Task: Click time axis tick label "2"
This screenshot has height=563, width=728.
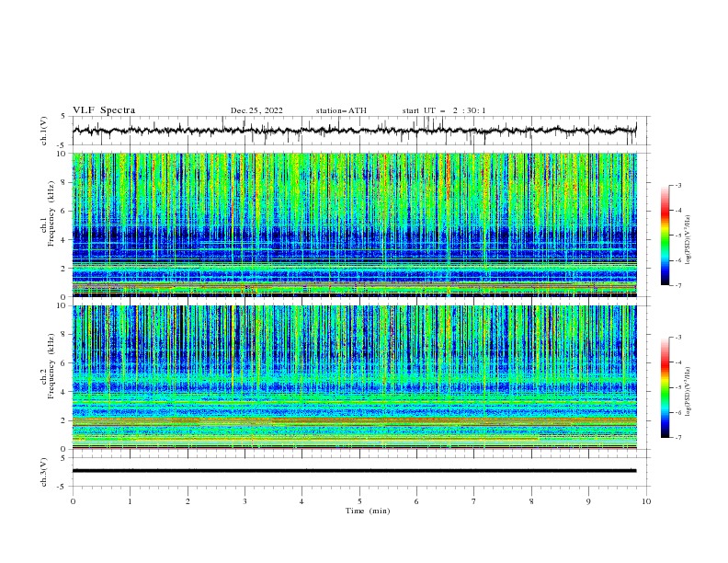Action: click(x=188, y=501)
